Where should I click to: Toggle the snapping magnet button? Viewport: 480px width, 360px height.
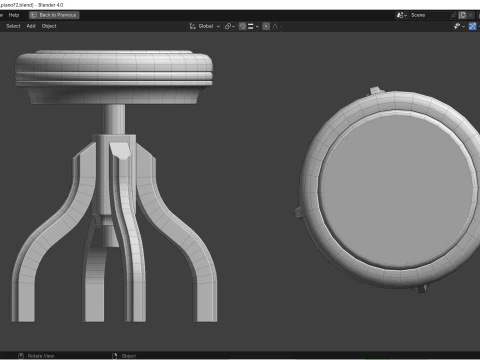tap(243, 26)
